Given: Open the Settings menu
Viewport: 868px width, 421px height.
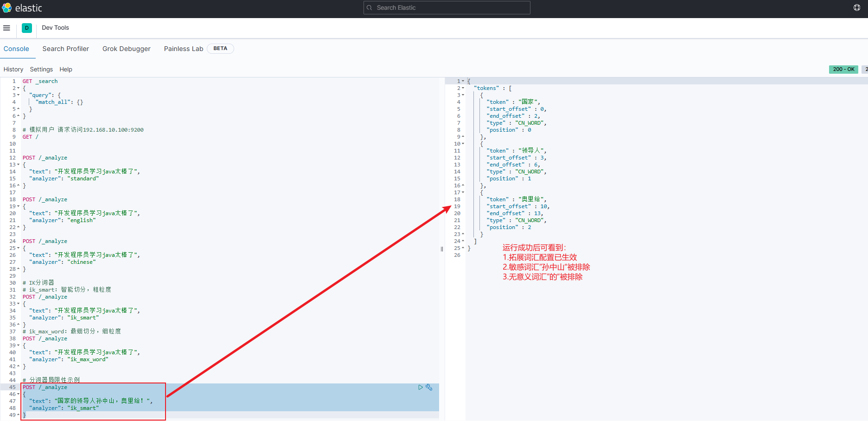Looking at the screenshot, I should coord(41,69).
